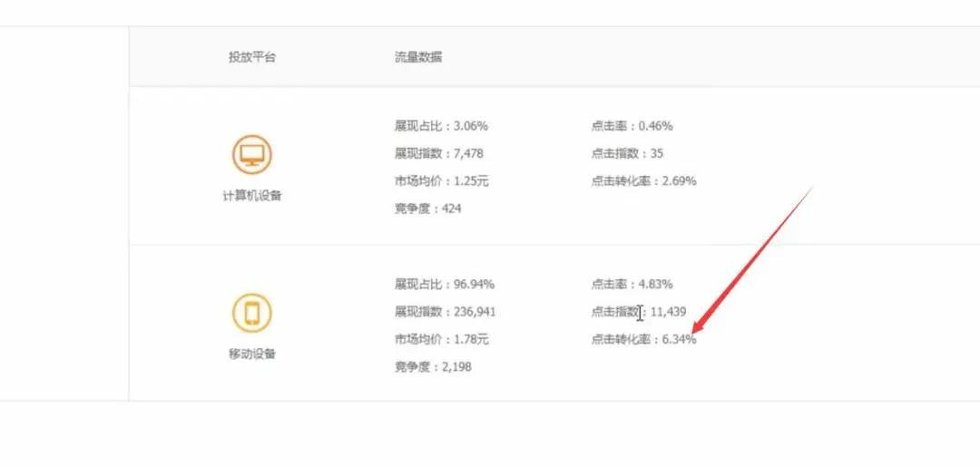
Task: Click mobile 竞争度 value 2,198
Action: (456, 367)
